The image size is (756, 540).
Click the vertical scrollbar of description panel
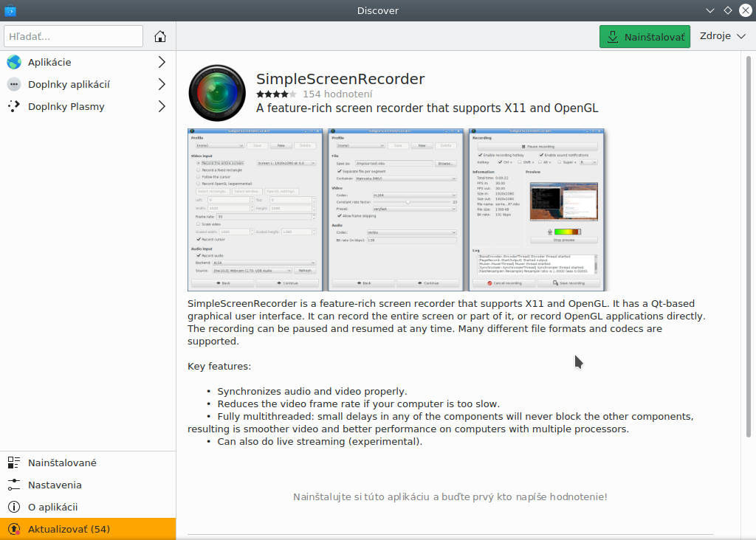[749, 246]
